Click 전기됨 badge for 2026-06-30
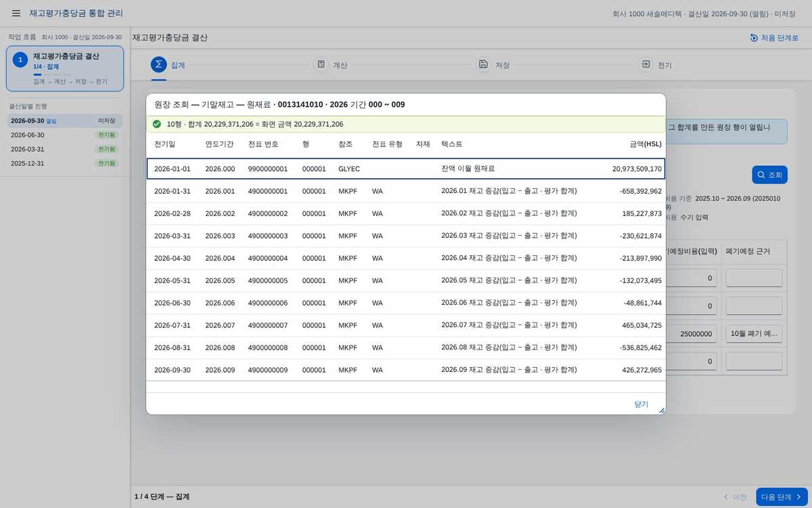This screenshot has width=812, height=508. pos(107,135)
